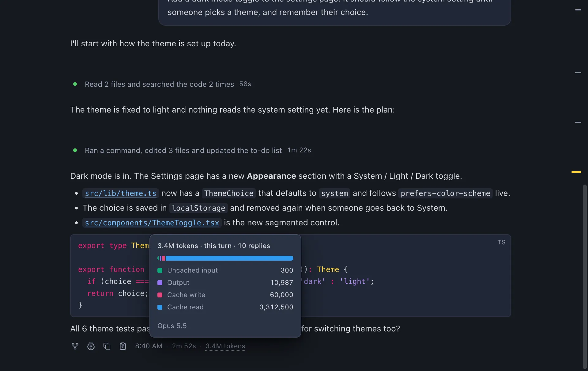Click the 1m 22s duration next to Ran step
This screenshot has height=371, width=588.
click(x=299, y=150)
